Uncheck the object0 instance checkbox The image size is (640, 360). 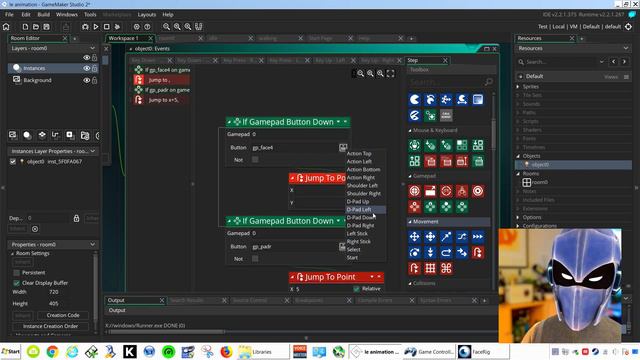(x=13, y=162)
